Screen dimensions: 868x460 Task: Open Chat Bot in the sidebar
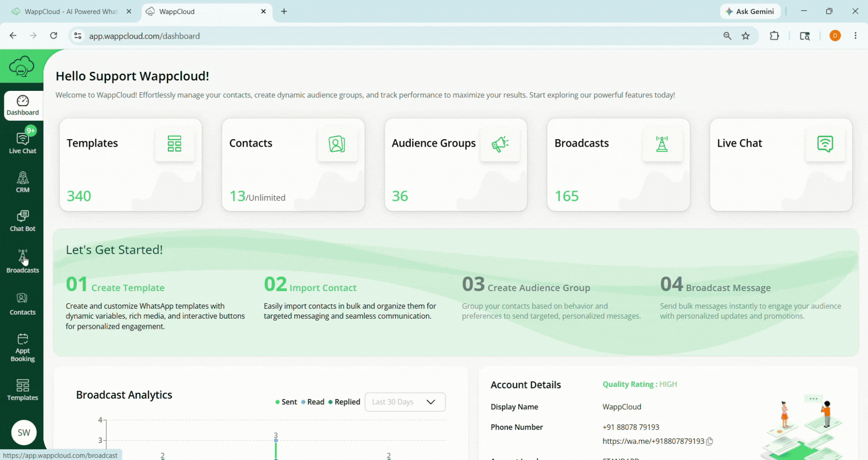[x=23, y=221]
